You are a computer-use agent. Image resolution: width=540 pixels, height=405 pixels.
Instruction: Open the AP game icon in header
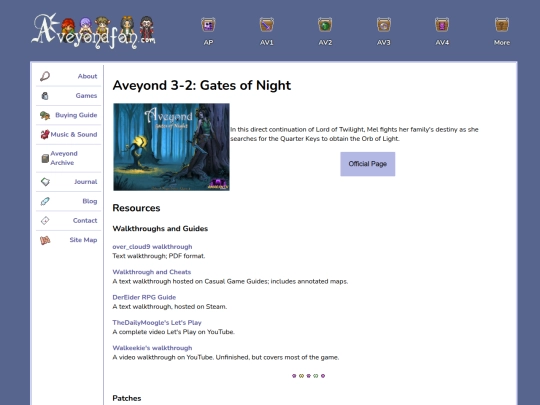point(208,25)
